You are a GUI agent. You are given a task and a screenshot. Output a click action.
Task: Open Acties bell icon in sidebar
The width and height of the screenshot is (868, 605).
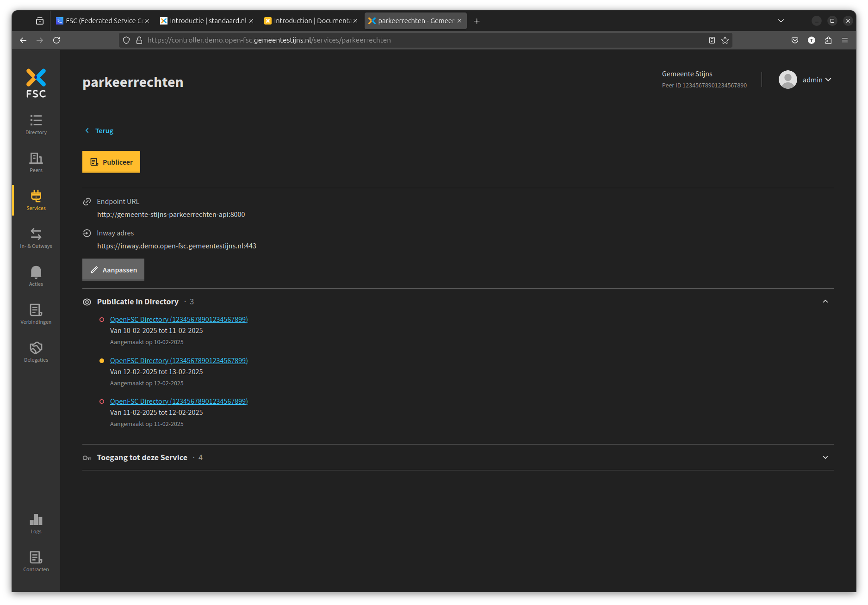(x=36, y=276)
